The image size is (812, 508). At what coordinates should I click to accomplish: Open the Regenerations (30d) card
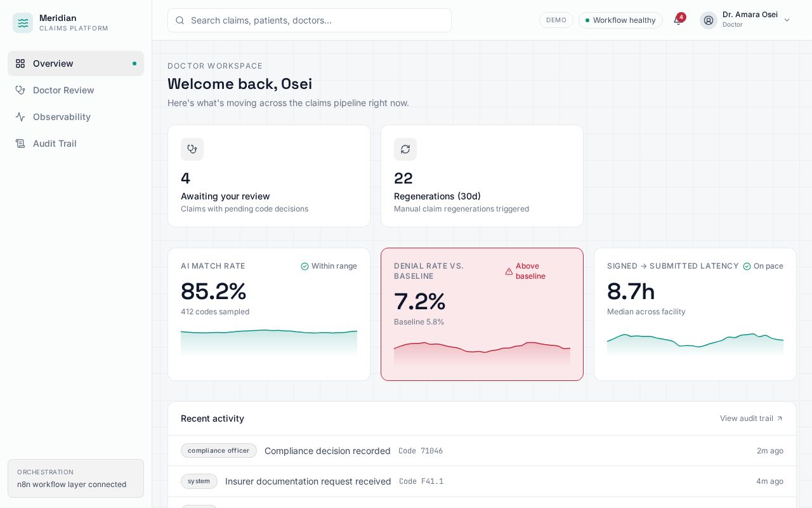click(x=482, y=176)
